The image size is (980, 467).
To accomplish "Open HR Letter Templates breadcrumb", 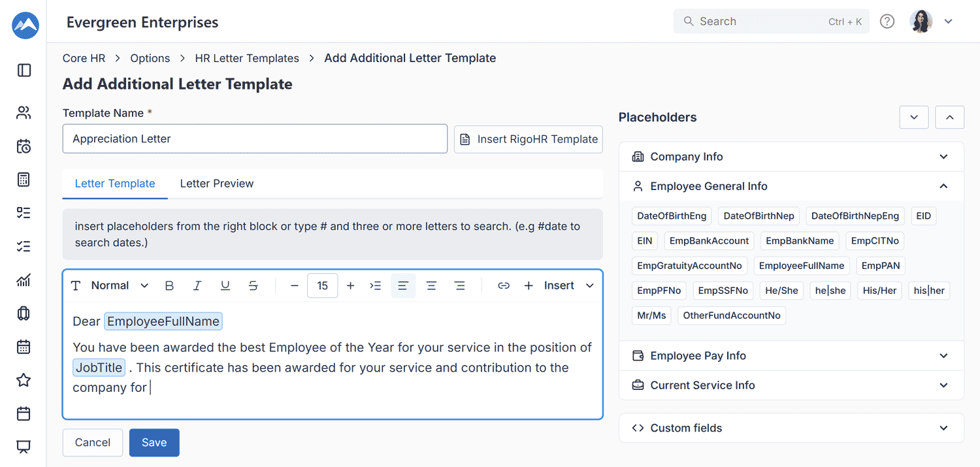I will point(247,58).
